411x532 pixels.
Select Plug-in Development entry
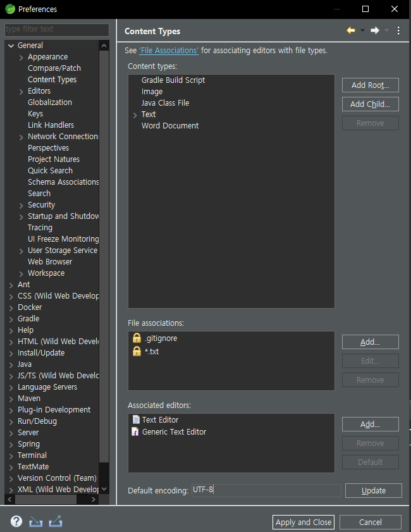(x=54, y=410)
